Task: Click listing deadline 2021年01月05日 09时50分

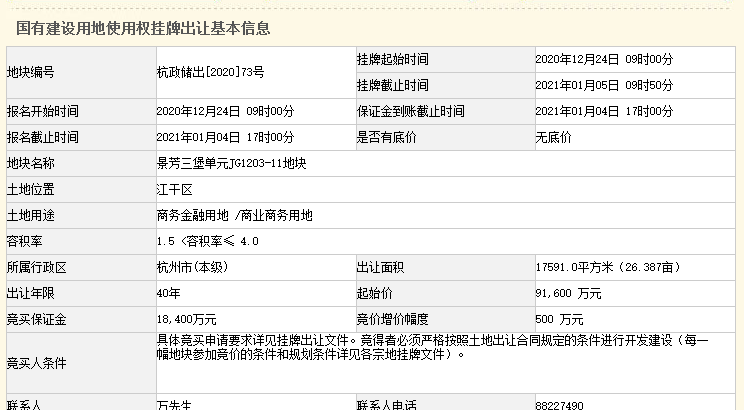Action: click(604, 85)
